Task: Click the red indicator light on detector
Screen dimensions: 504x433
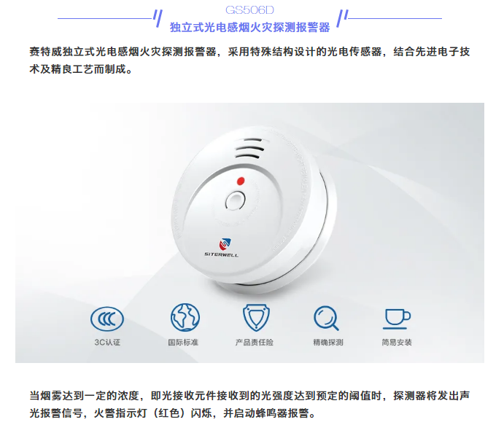Action: [x=241, y=182]
